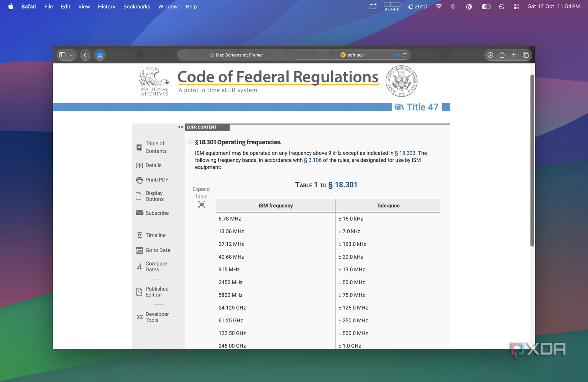Open Details in sidebar
The width and height of the screenshot is (588, 382).
[149, 165]
